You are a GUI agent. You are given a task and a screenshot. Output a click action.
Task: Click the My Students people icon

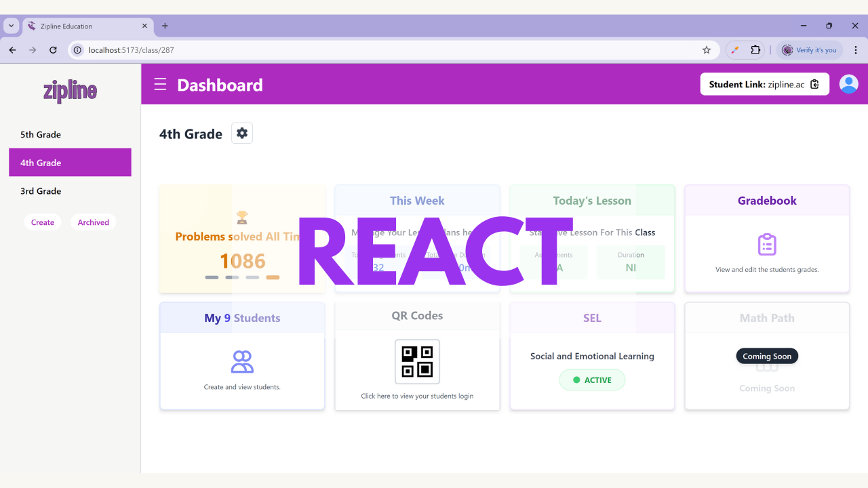(x=242, y=362)
